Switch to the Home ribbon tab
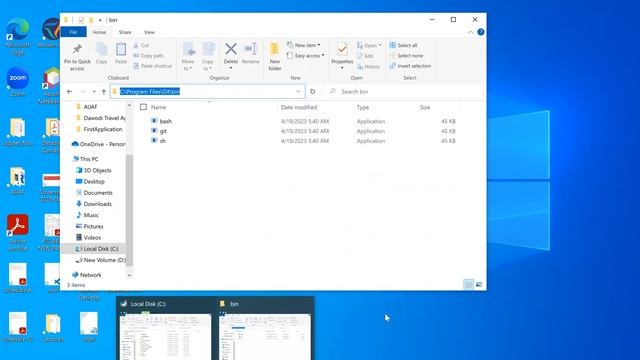The width and height of the screenshot is (640, 360). pos(99,32)
